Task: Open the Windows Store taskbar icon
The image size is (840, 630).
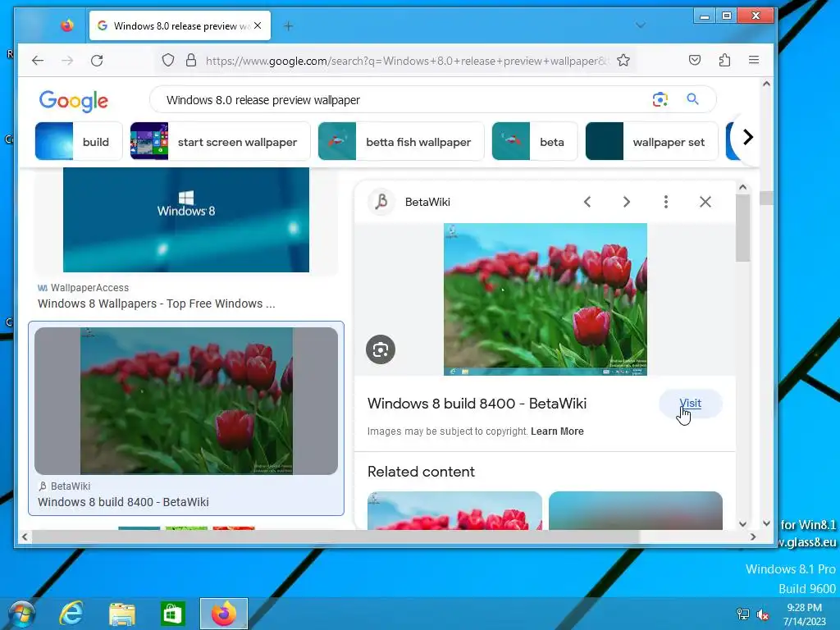Action: [172, 614]
